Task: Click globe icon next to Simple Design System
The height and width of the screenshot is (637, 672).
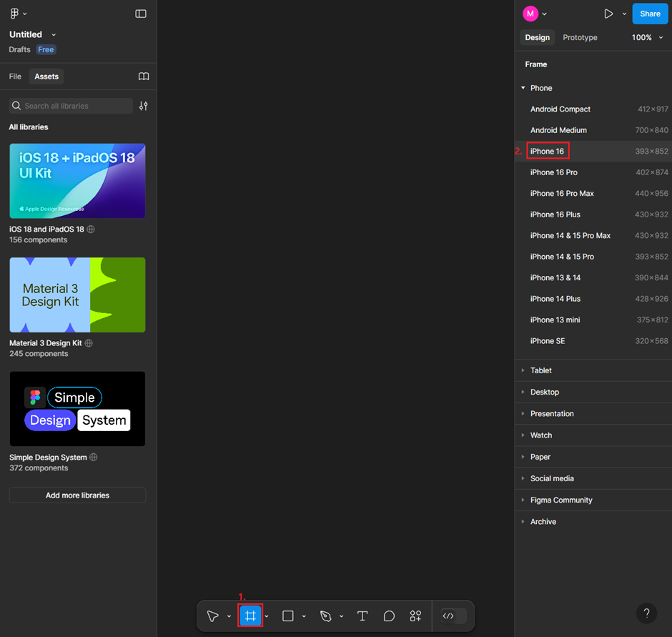Action: (94, 457)
